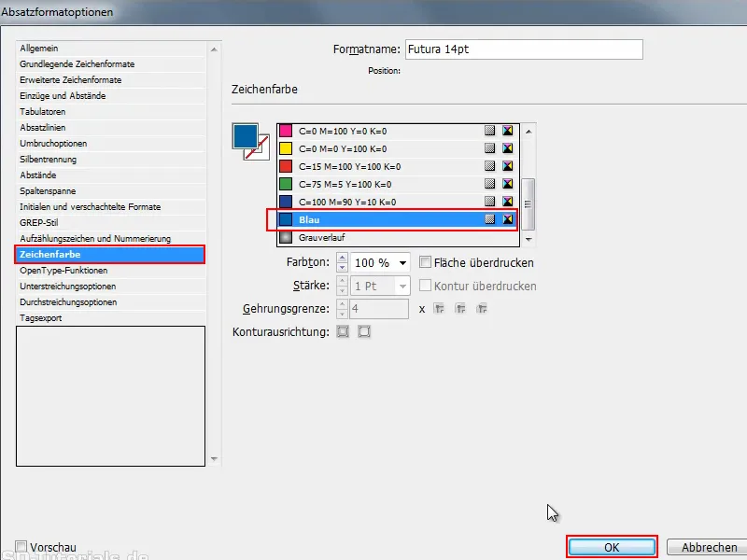The height and width of the screenshot is (560, 747).
Task: Click the CMYK mode icon on the Blau row
Action: click(508, 219)
